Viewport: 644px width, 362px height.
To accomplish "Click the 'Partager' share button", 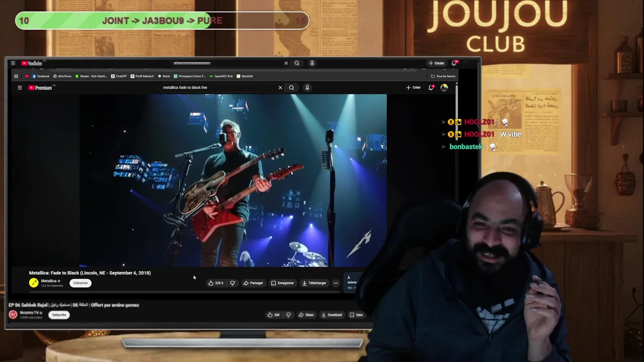I will click(x=253, y=283).
